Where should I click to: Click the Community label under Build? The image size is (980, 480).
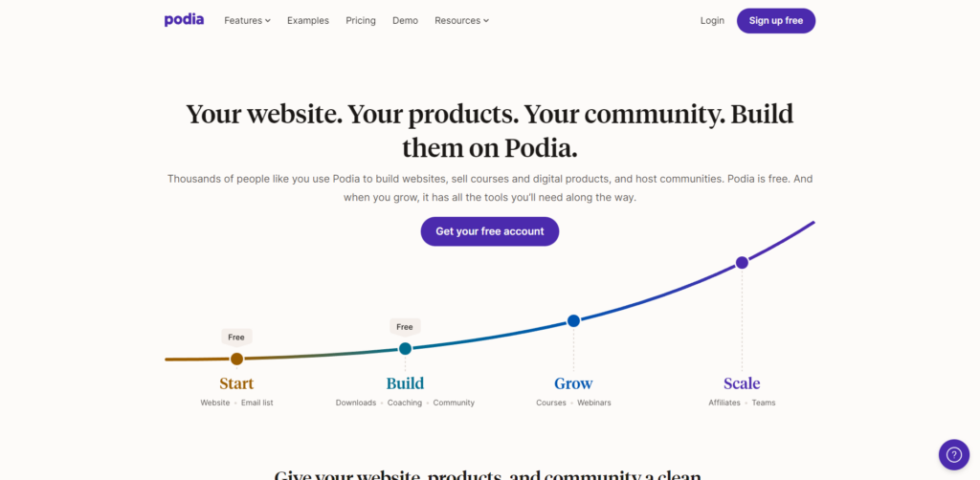pyautogui.click(x=454, y=403)
